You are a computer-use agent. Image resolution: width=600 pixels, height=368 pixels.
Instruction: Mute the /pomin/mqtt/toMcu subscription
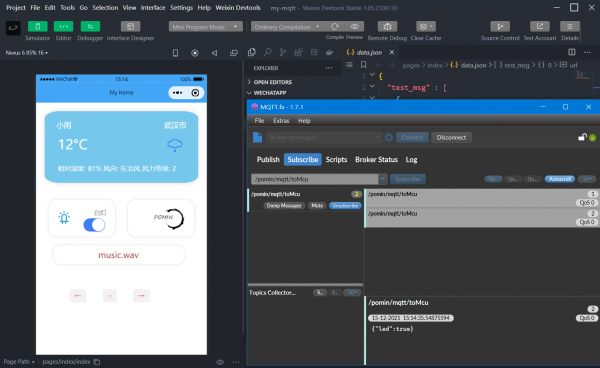[x=317, y=206]
